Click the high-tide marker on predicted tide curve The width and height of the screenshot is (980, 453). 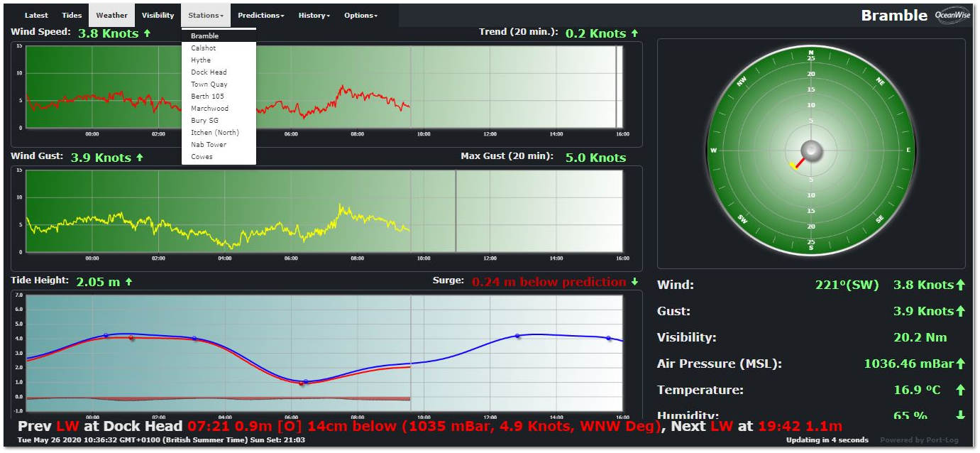click(x=517, y=336)
